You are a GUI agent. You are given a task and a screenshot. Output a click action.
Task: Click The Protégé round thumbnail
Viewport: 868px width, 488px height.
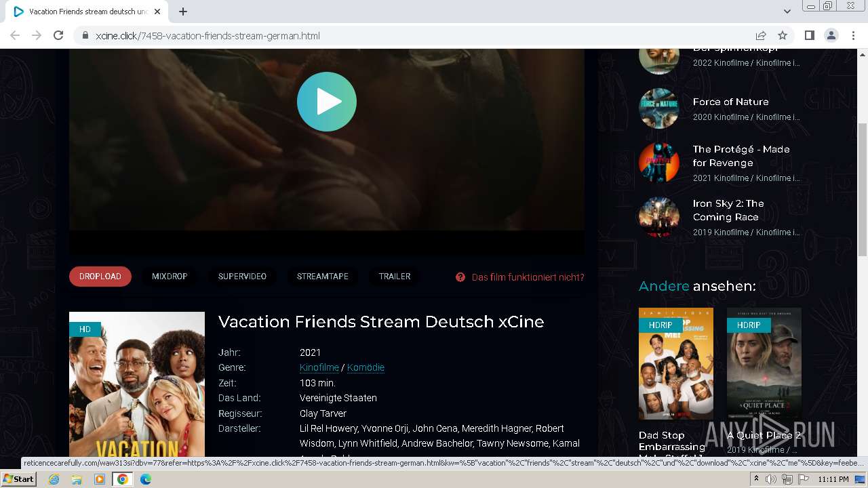coord(659,163)
